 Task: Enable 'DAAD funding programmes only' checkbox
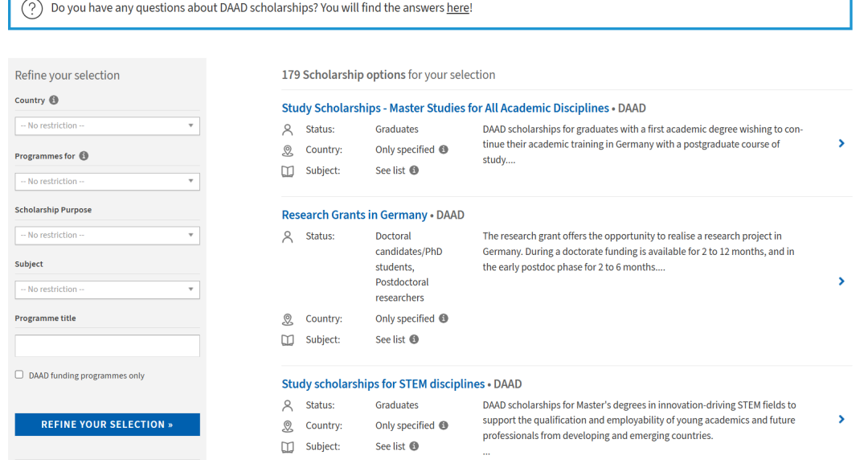19,375
